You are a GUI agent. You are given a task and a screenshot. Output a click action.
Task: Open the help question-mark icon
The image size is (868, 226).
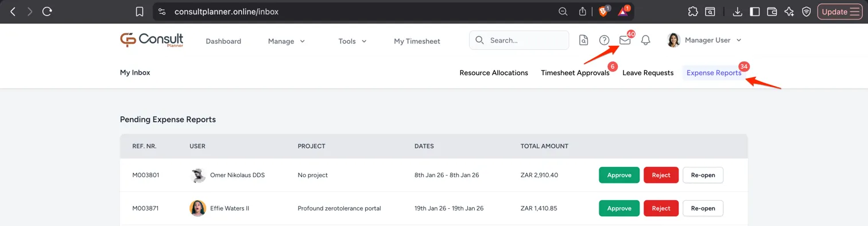604,40
